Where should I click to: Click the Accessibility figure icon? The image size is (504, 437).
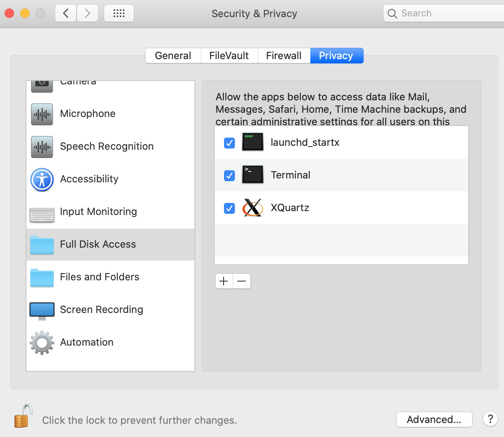[x=42, y=179]
